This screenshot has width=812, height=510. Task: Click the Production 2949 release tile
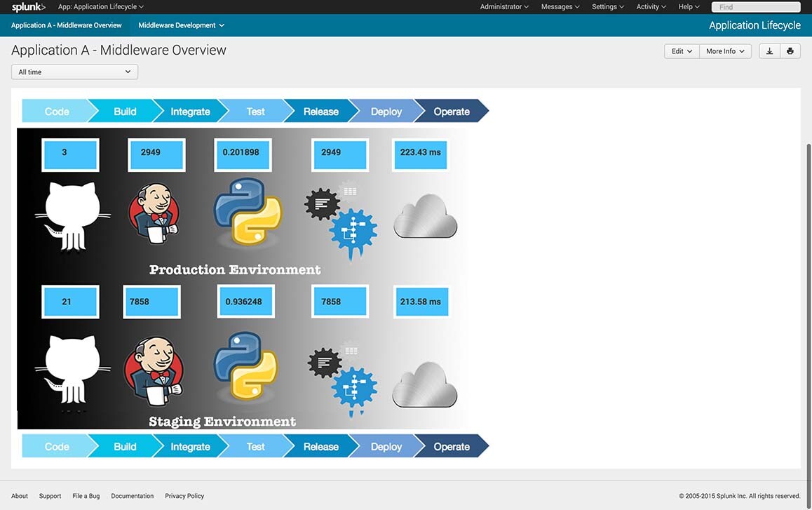pos(339,155)
